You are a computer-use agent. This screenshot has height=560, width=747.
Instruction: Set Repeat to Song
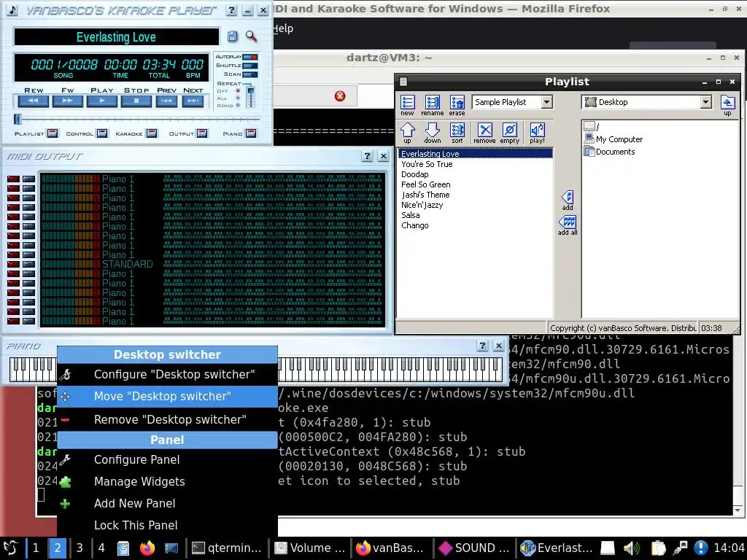click(x=238, y=105)
